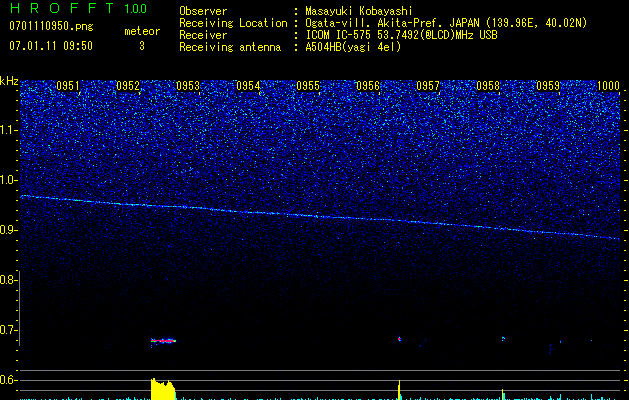Click the Observer field label
Viewport: 629px width, 400px height.
(x=203, y=11)
